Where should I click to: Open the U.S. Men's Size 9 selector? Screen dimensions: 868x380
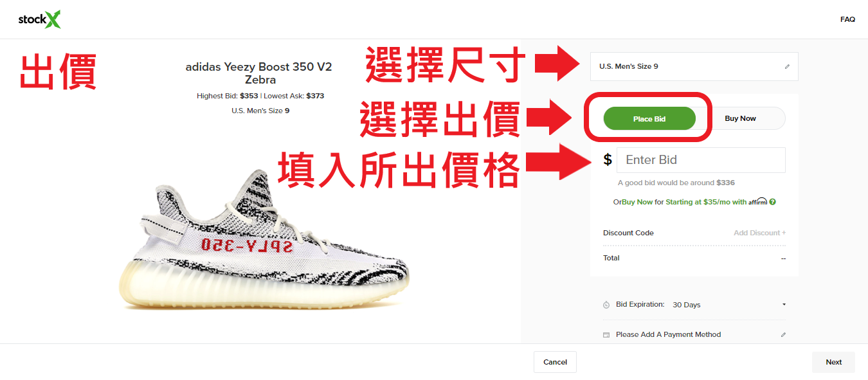[694, 66]
